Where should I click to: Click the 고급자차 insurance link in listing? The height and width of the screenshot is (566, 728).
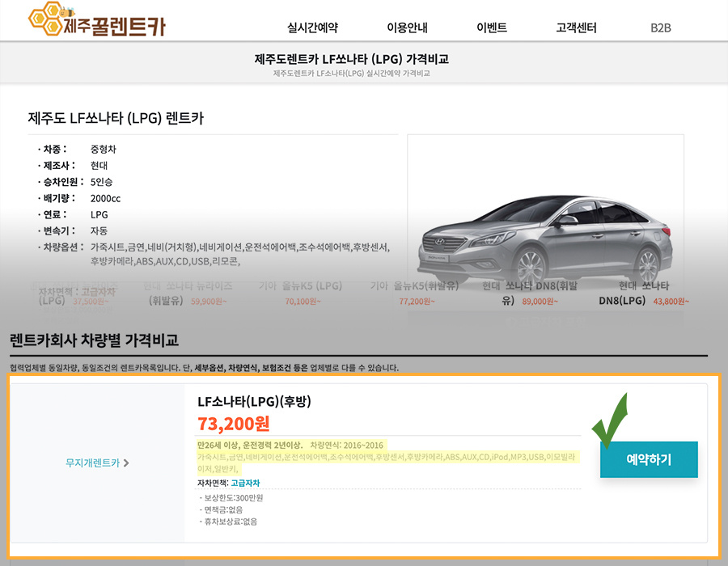point(245,483)
